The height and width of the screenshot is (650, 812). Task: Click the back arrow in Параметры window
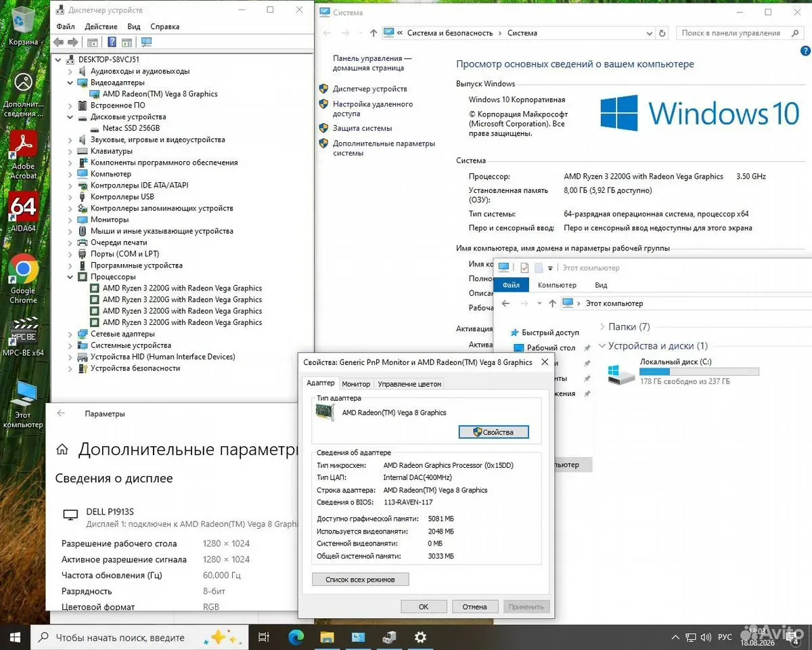tap(61, 413)
